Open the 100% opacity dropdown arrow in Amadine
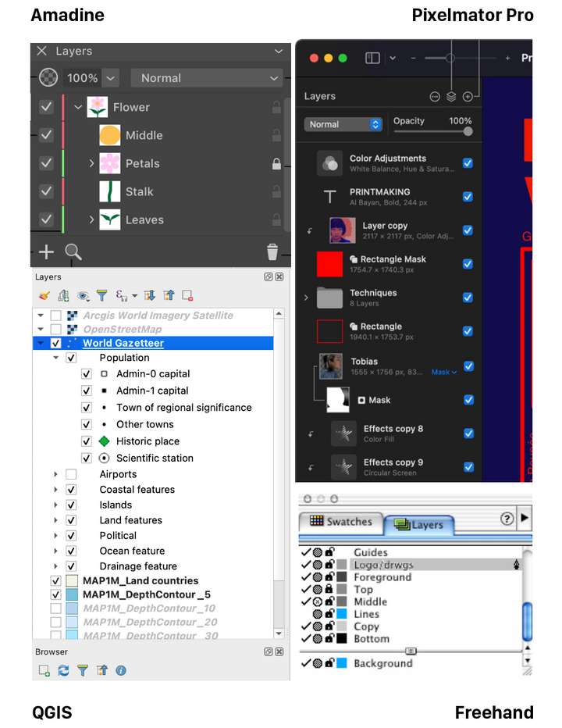Screen dimensions: 562x728 (111, 78)
